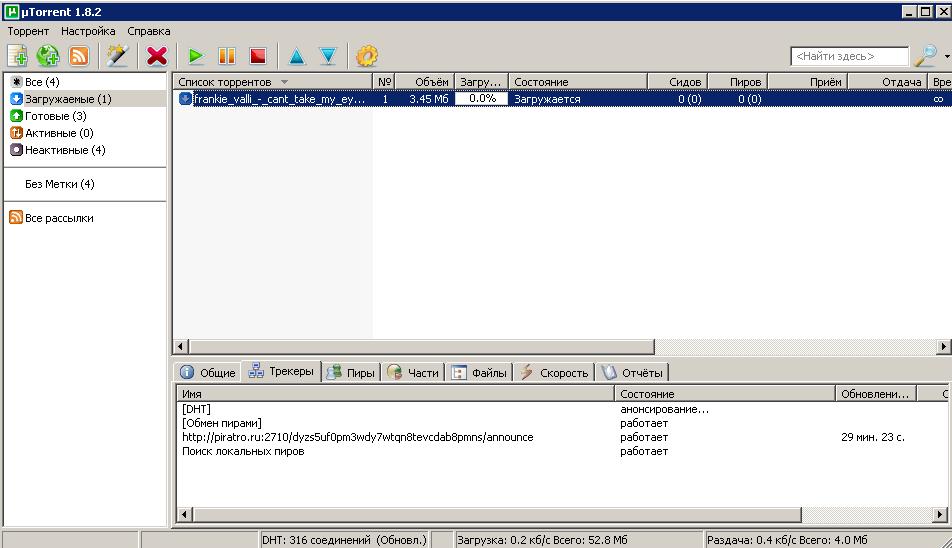Open the Справка menu
The image size is (952, 548).
tap(149, 31)
